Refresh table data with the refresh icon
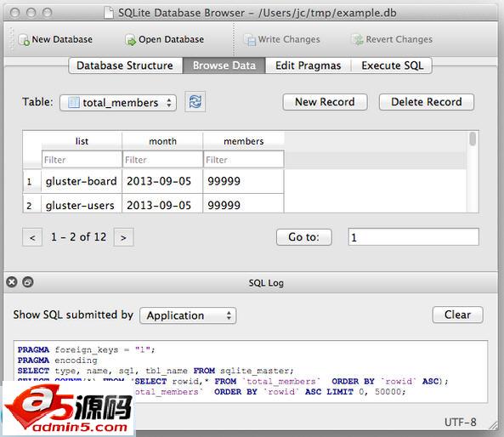Image resolution: width=504 pixels, height=437 pixels. click(x=195, y=102)
